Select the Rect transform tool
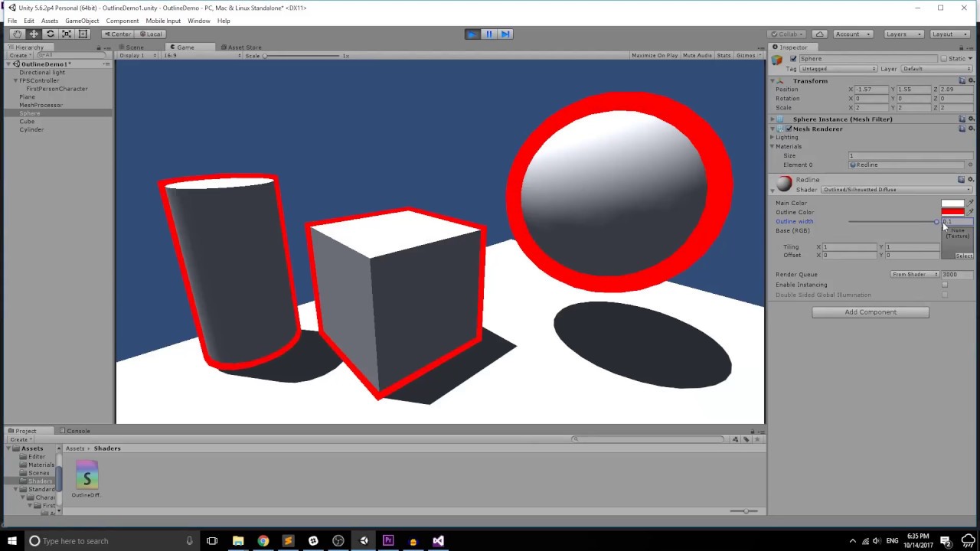 83,34
